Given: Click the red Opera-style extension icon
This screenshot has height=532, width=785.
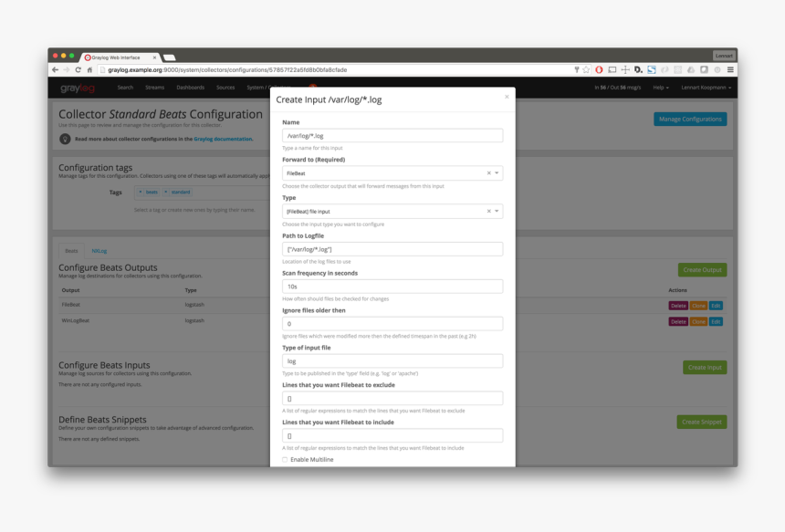Looking at the screenshot, I should (x=599, y=70).
